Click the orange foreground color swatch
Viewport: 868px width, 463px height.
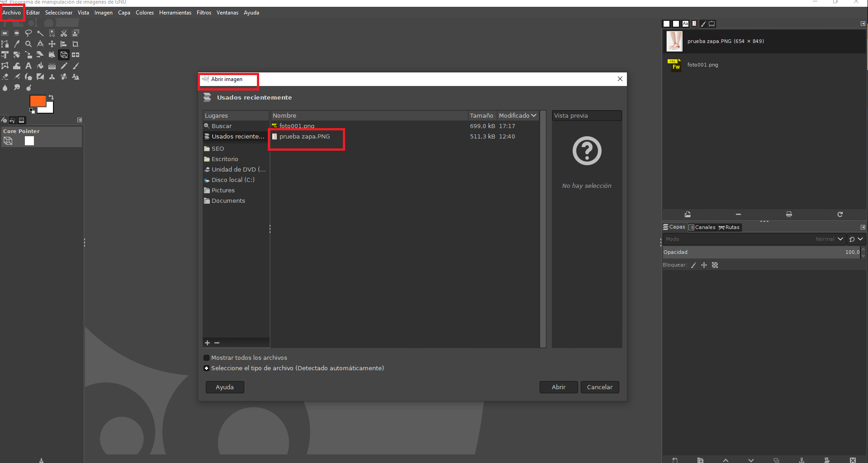(37, 100)
